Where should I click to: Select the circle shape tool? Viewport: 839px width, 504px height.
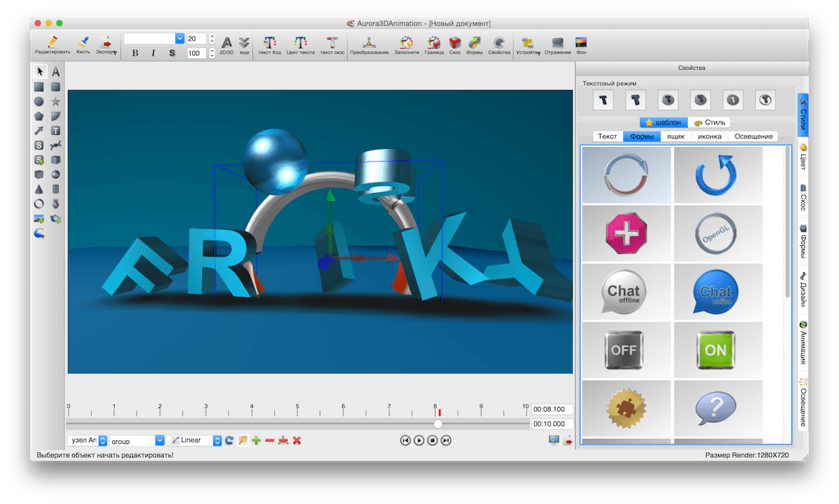40,101
